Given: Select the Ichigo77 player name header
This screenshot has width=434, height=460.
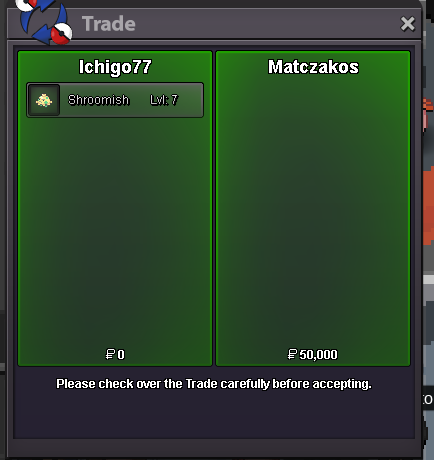Looking at the screenshot, I should pos(115,67).
